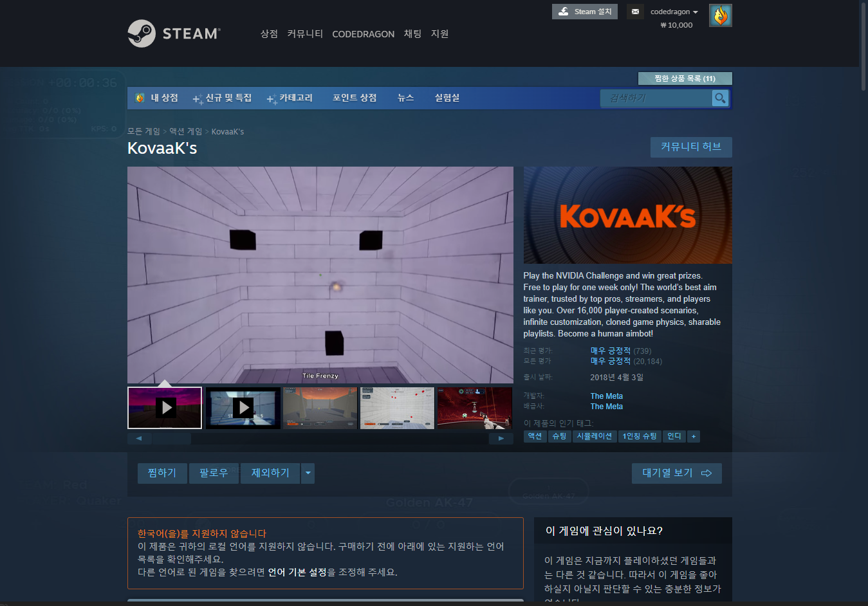Open the 내 상점 tab
Viewport: 868px width, 606px height.
point(164,98)
